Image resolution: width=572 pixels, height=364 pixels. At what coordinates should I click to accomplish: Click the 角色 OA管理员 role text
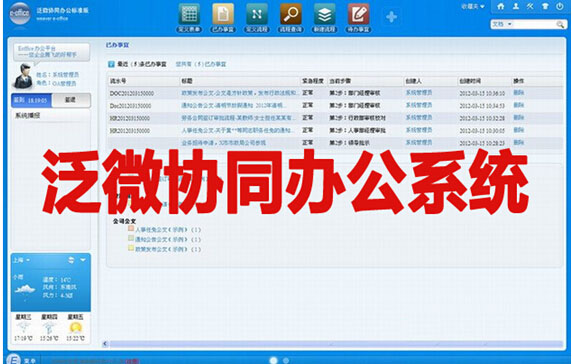click(56, 83)
